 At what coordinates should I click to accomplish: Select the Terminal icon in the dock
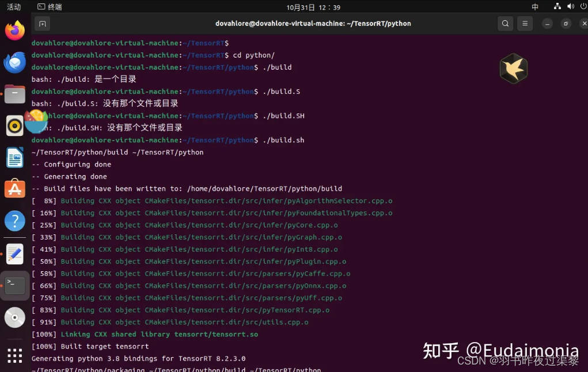pos(14,284)
